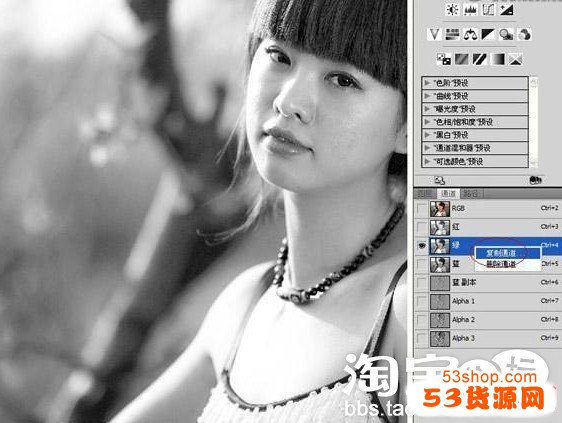
Task: Click the 蓝 副本 channel thumbnail
Action: (440, 283)
